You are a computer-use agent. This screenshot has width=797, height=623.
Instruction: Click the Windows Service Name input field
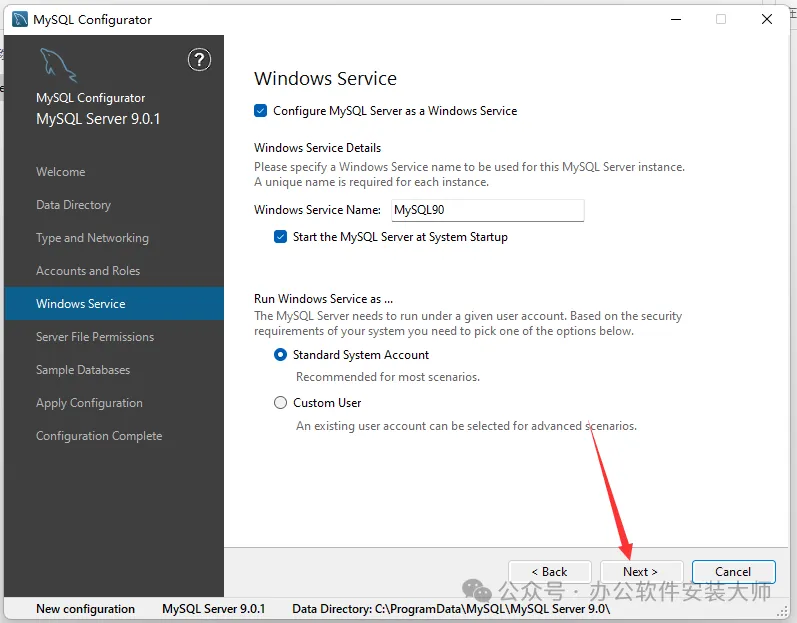point(487,210)
